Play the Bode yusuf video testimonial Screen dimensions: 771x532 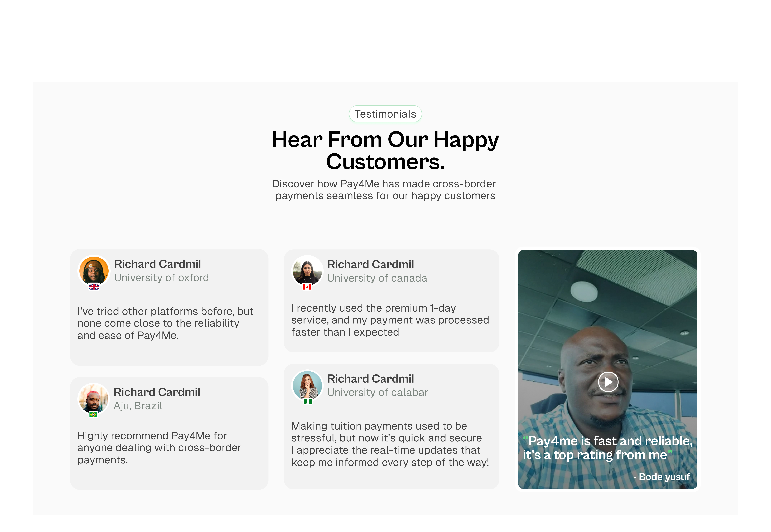click(x=608, y=382)
